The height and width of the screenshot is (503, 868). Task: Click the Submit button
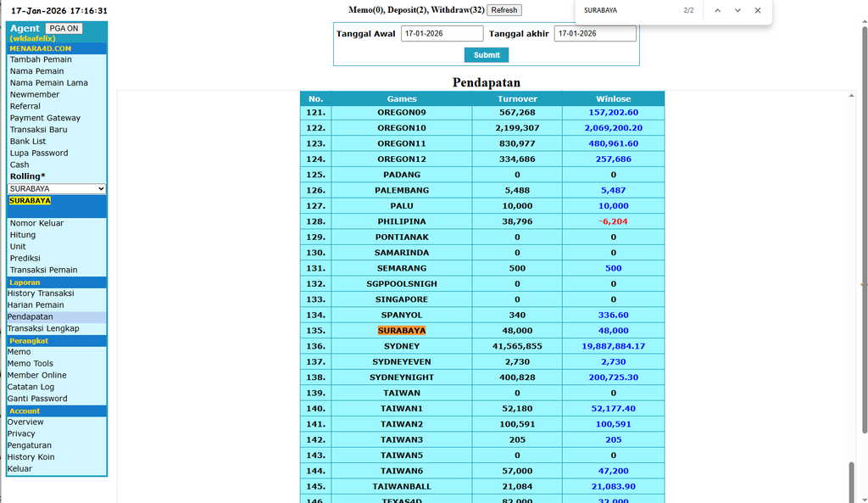tap(487, 55)
